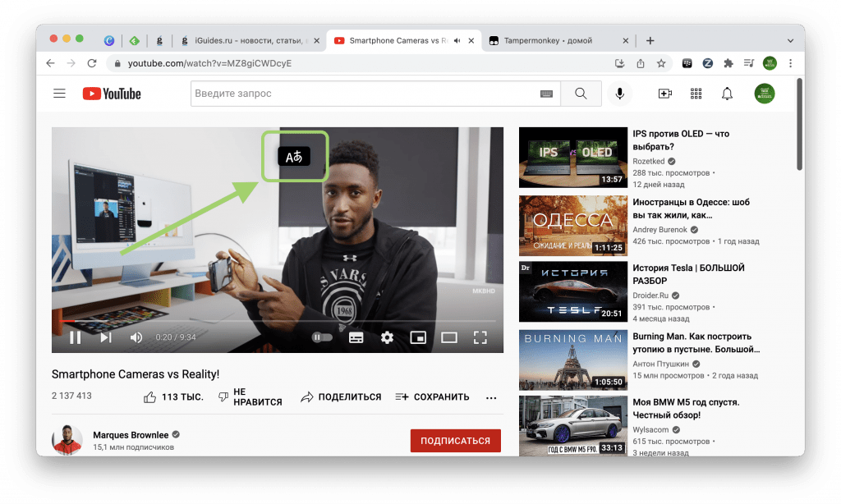Switch to theater mode view
The height and width of the screenshot is (504, 841).
click(x=449, y=337)
